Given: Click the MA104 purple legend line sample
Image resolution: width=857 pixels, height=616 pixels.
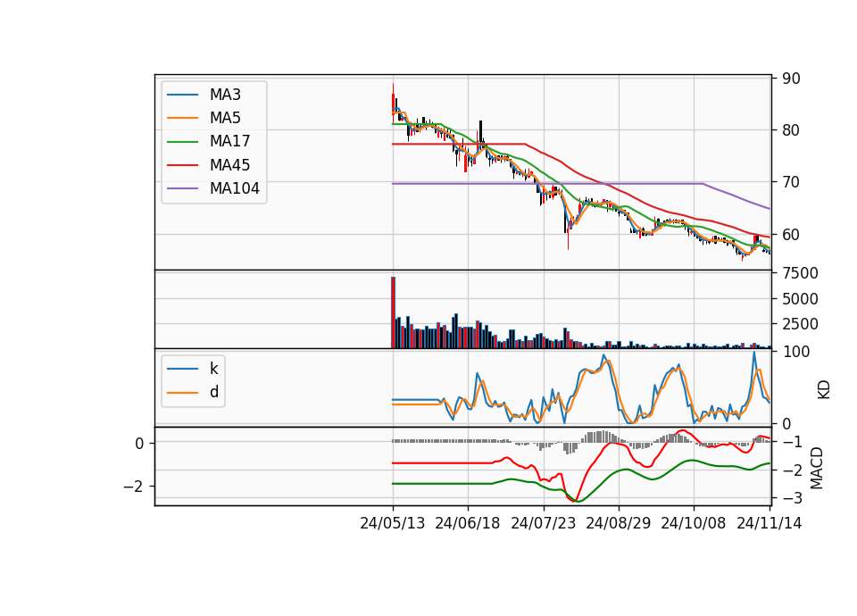Looking at the screenshot, I should [182, 189].
